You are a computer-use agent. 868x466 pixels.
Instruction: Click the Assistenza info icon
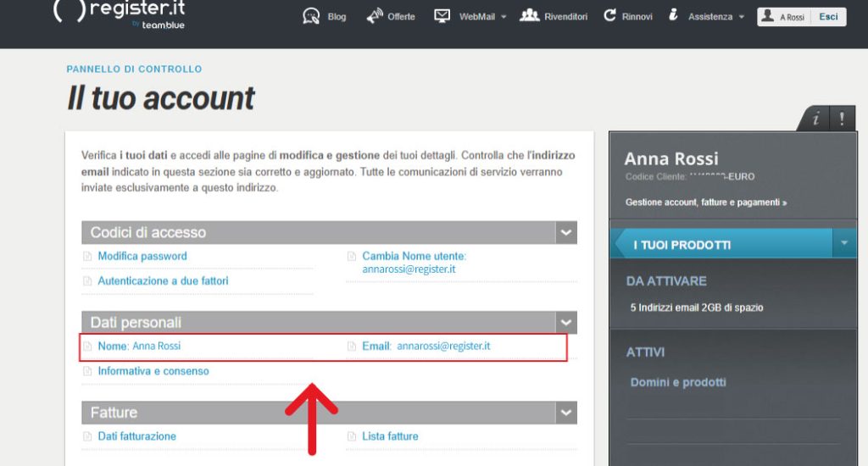click(673, 15)
